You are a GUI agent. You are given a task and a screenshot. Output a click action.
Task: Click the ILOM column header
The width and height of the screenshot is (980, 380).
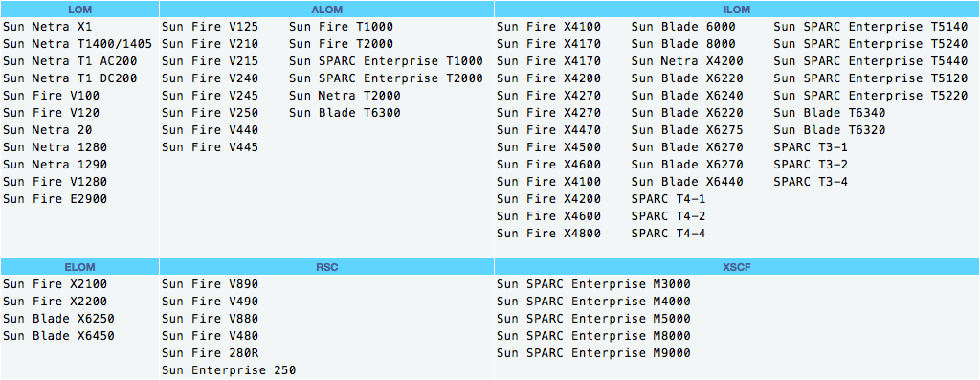point(737,10)
